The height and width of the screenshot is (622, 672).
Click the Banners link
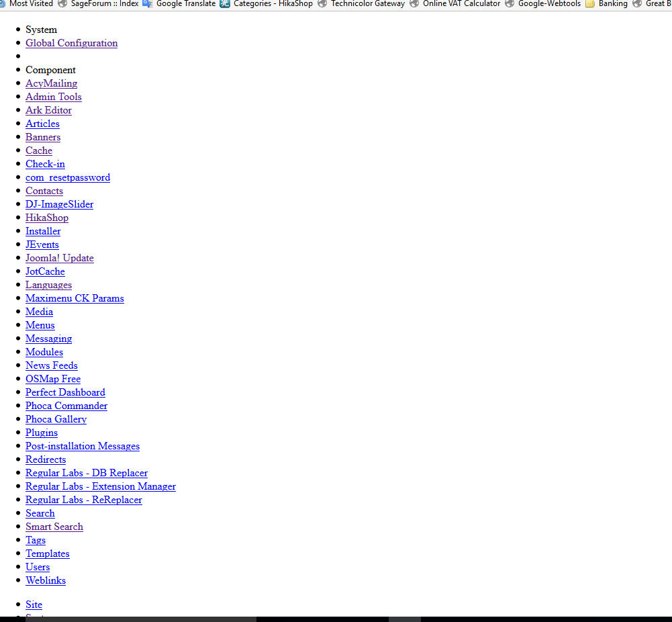pyautogui.click(x=43, y=137)
